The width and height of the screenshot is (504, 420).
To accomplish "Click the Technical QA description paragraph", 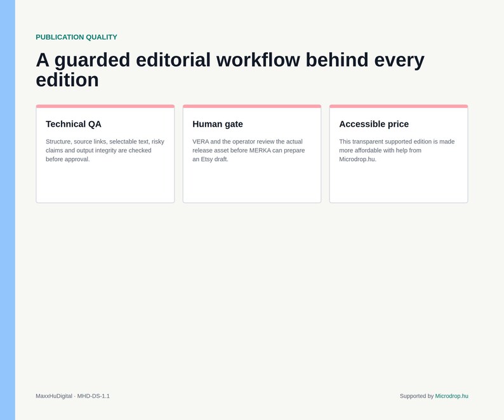I will pos(105,150).
